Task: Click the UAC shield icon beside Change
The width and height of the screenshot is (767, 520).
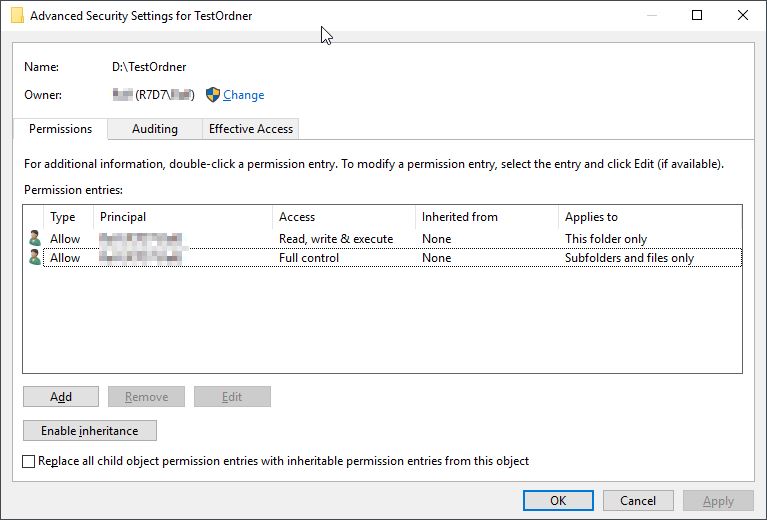Action: pos(212,95)
